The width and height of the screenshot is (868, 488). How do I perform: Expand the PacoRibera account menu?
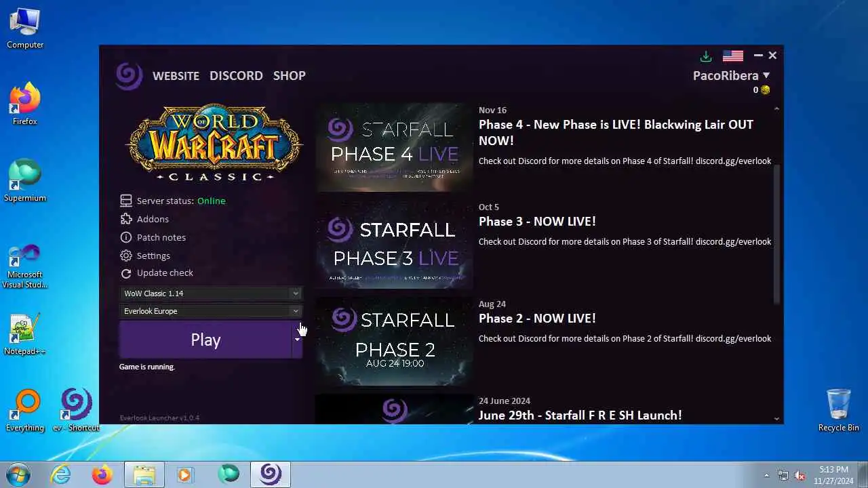coord(731,75)
